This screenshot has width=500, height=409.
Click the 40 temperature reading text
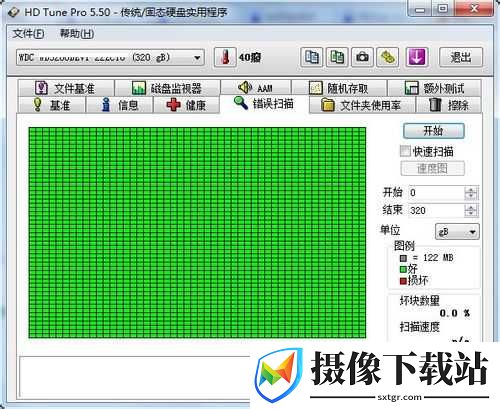(249, 58)
